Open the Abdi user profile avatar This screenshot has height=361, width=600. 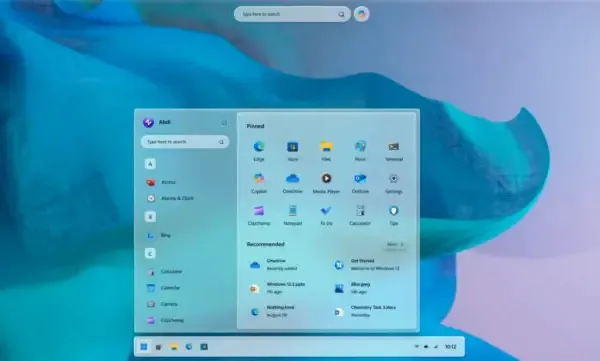pos(148,122)
